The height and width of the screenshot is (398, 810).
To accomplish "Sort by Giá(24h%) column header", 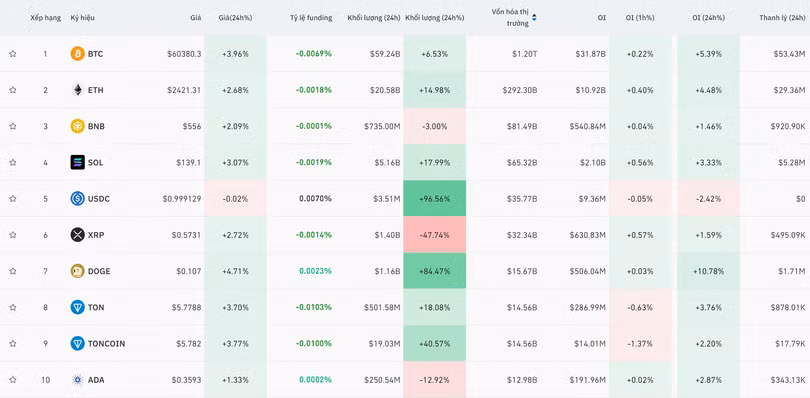I will pos(235,18).
